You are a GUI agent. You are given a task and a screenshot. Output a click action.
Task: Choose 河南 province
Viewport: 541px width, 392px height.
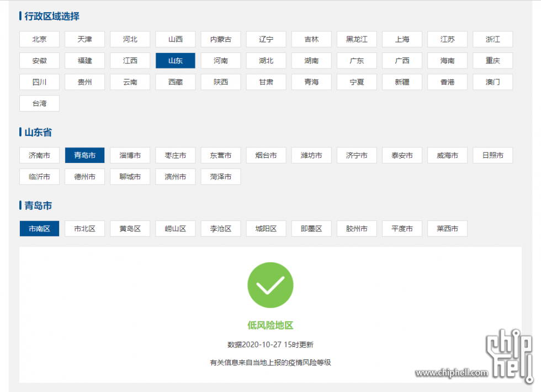pyautogui.click(x=221, y=61)
